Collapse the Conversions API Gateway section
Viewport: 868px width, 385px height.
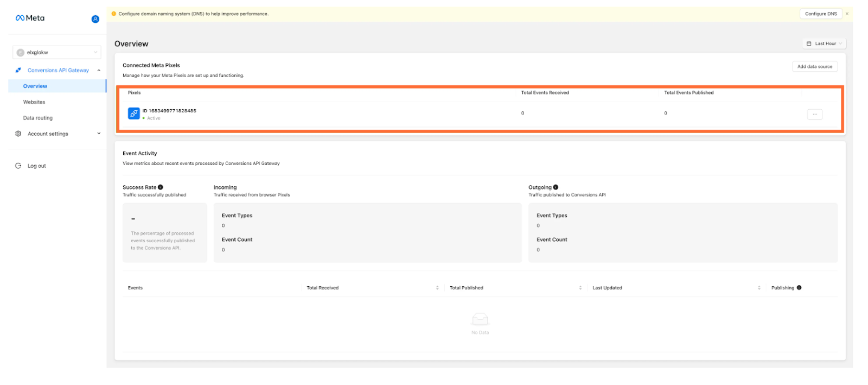point(99,70)
